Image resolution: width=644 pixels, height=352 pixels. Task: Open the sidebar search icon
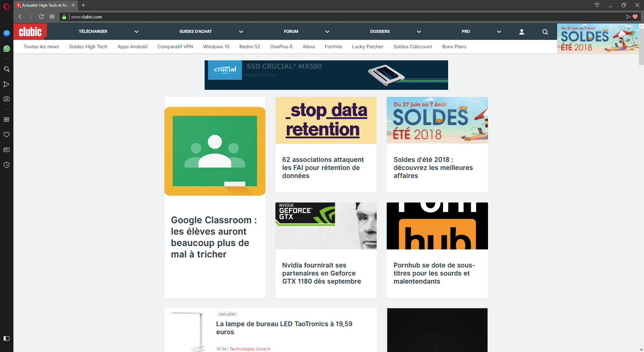coord(6,69)
